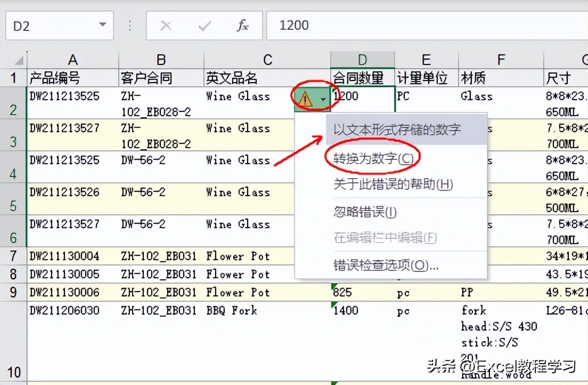588x385 pixels.
Task: Select cell A7 DW211130004
Action: click(73, 256)
